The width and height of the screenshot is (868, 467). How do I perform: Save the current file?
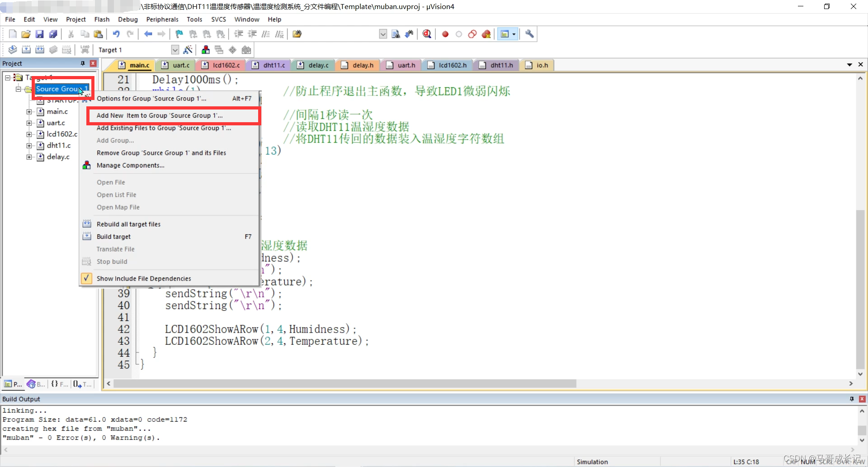(39, 34)
